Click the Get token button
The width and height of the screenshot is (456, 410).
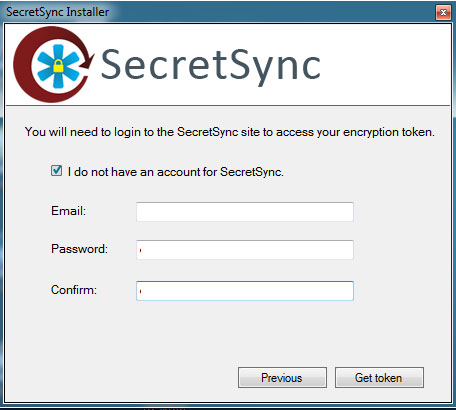(x=379, y=378)
